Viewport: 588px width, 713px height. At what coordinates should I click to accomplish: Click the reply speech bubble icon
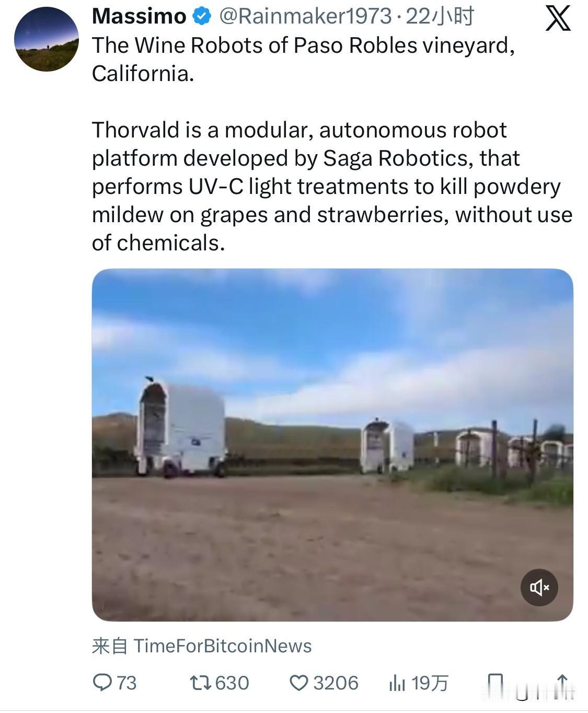102,683
